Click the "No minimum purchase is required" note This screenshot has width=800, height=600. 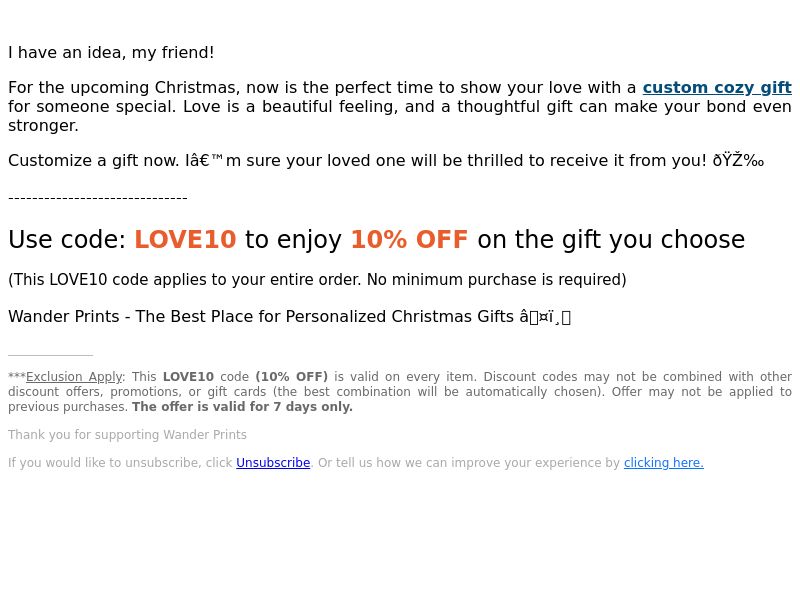tap(496, 280)
